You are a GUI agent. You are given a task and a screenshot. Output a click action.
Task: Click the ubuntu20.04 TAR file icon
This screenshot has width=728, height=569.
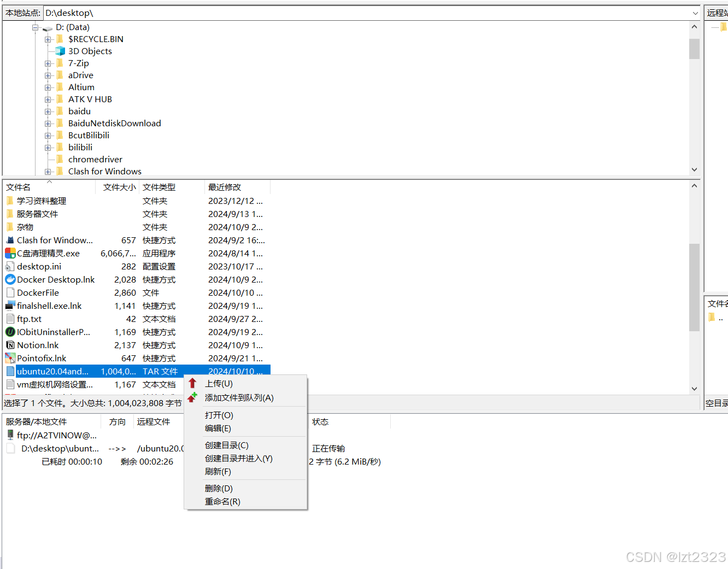coord(10,371)
